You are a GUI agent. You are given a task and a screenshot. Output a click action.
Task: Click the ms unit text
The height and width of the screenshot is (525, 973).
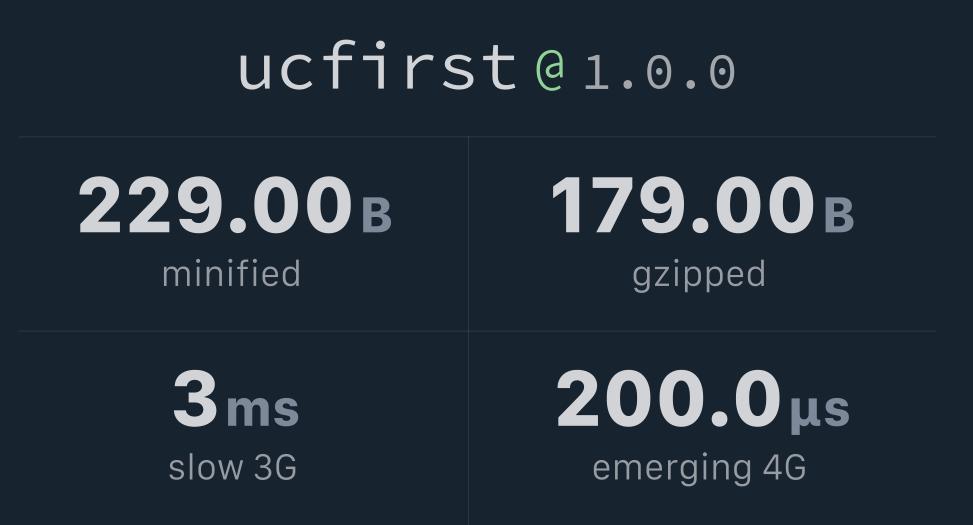262,408
